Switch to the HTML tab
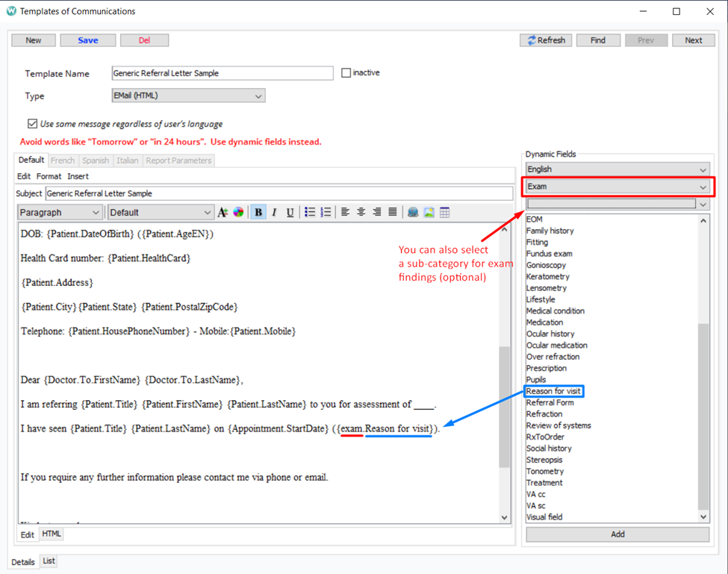 click(52, 534)
